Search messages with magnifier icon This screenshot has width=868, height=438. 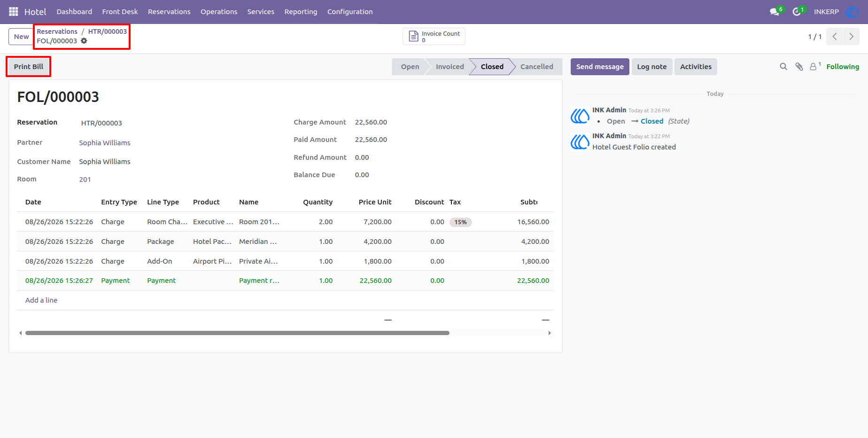click(783, 67)
